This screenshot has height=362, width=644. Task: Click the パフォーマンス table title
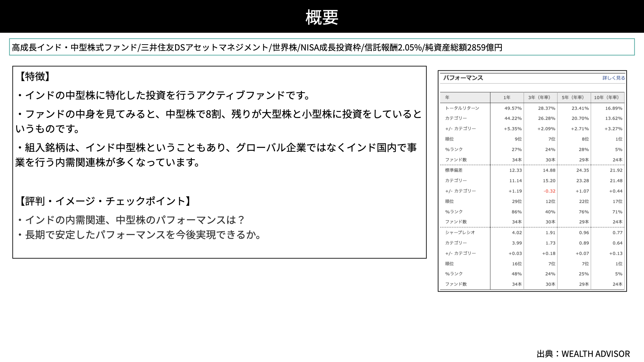point(463,78)
